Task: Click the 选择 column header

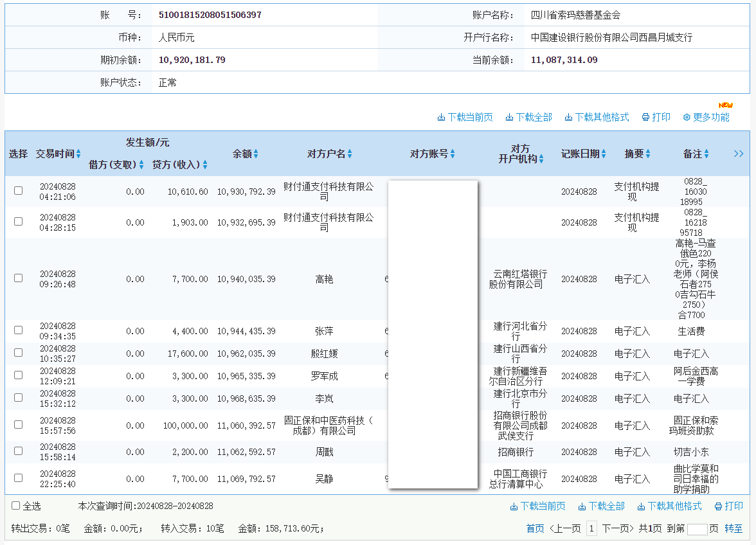Action: tap(18, 154)
